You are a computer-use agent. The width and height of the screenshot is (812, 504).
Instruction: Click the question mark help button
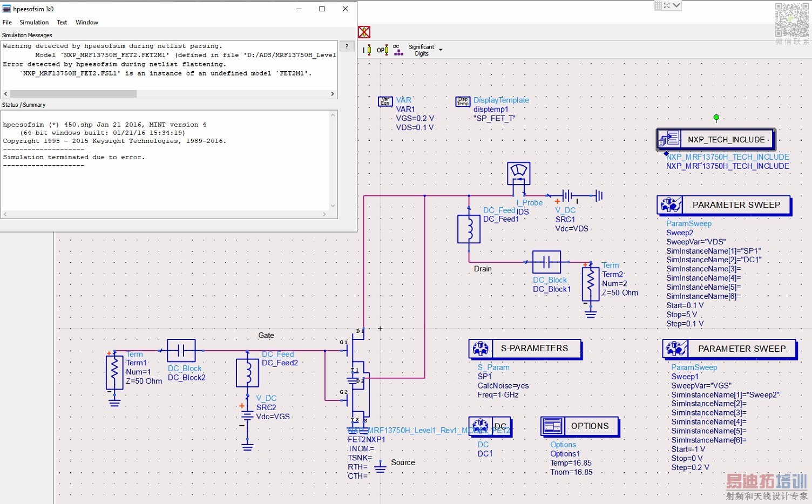[x=347, y=46]
